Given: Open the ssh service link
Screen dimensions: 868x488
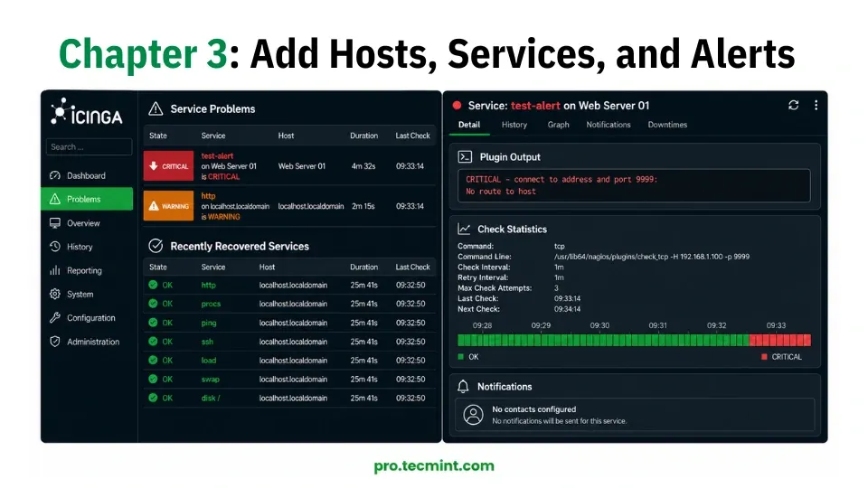Looking at the screenshot, I should [207, 342].
